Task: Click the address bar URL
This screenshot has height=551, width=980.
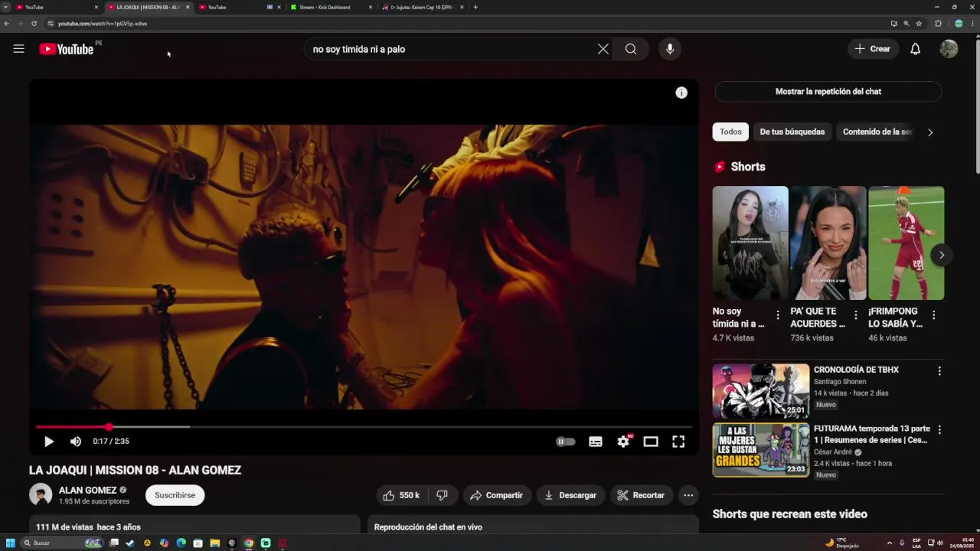Action: tap(103, 24)
